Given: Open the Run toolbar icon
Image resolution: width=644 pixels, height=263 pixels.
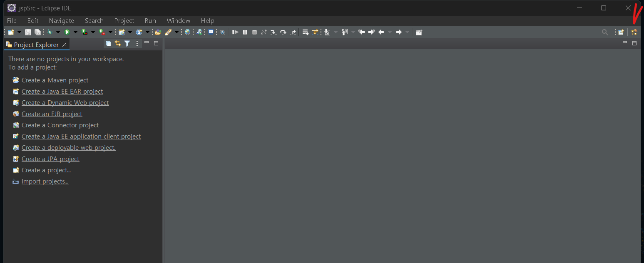Looking at the screenshot, I should pyautogui.click(x=67, y=32).
